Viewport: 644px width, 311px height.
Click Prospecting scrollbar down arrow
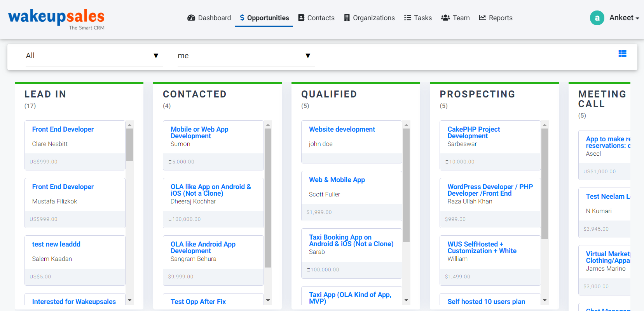pyautogui.click(x=545, y=301)
